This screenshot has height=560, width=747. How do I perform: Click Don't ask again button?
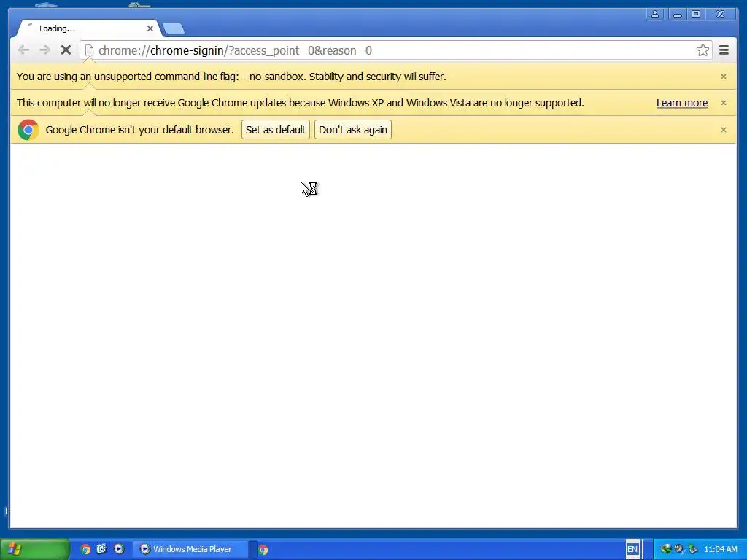click(352, 130)
